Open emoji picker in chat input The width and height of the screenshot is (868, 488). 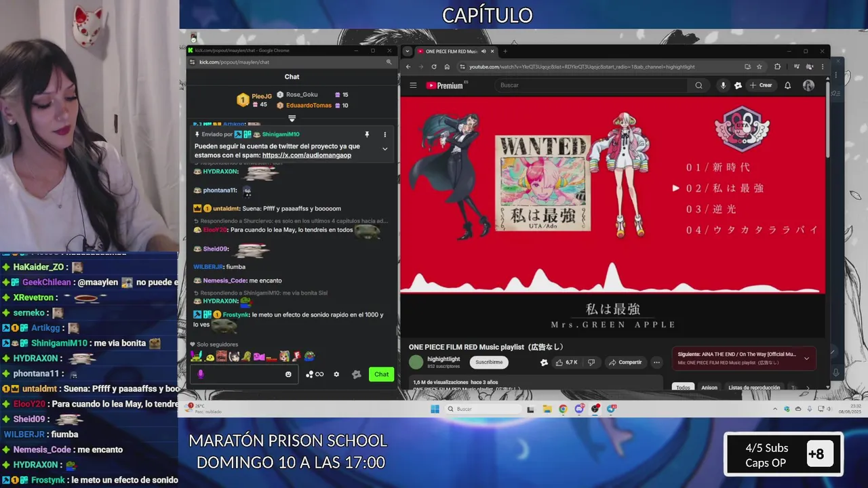[288, 374]
